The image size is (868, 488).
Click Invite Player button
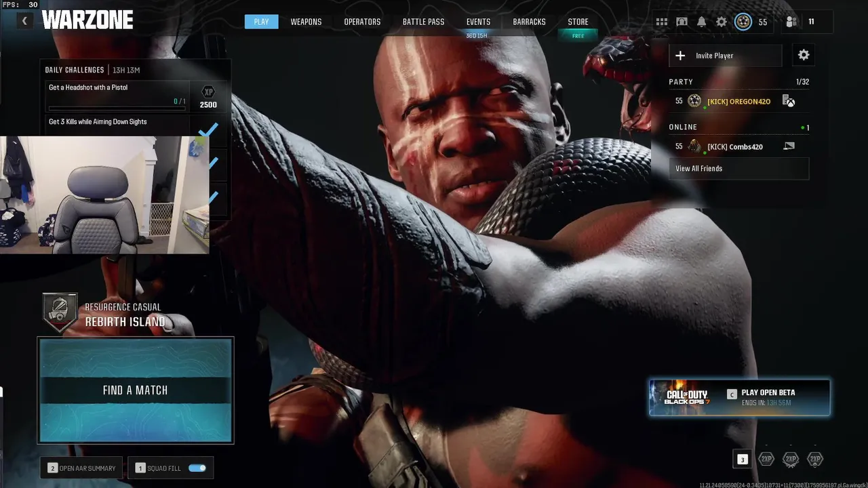click(725, 56)
